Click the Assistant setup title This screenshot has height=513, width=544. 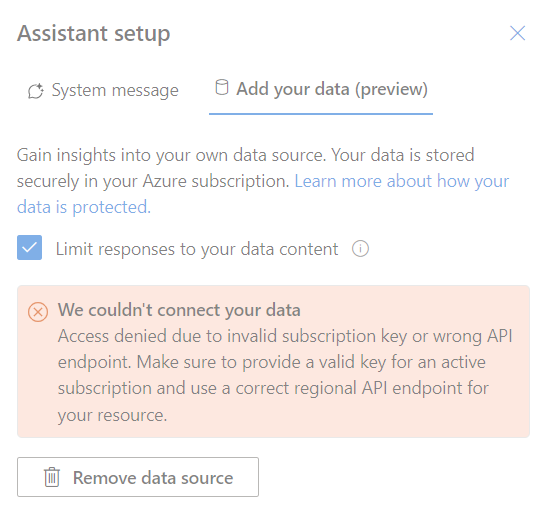94,34
